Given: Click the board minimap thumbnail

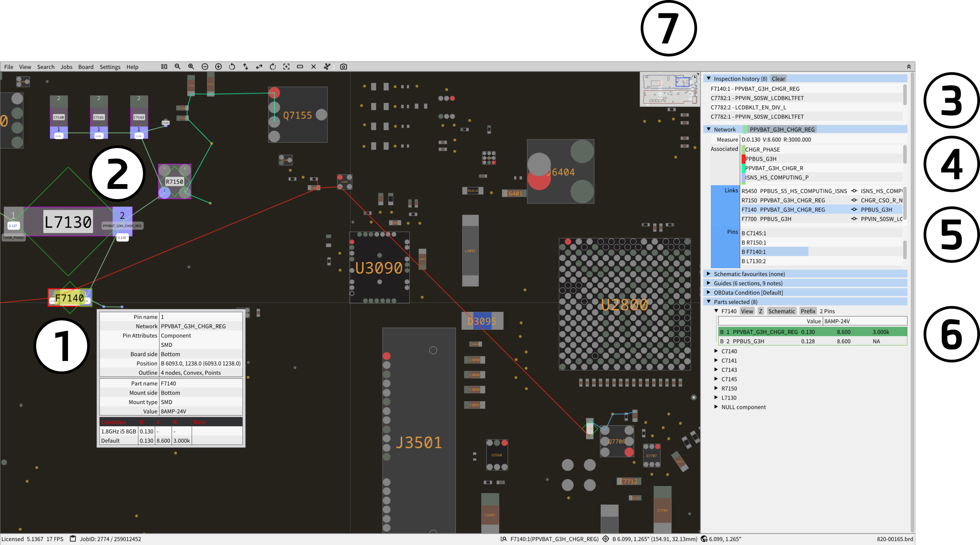Looking at the screenshot, I should pyautogui.click(x=670, y=89).
